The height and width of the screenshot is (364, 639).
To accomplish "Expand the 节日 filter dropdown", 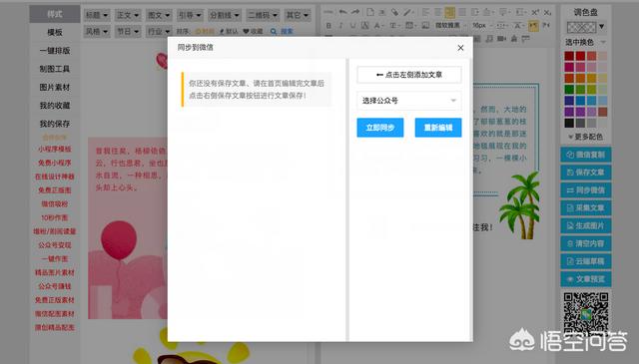I will coord(128,31).
